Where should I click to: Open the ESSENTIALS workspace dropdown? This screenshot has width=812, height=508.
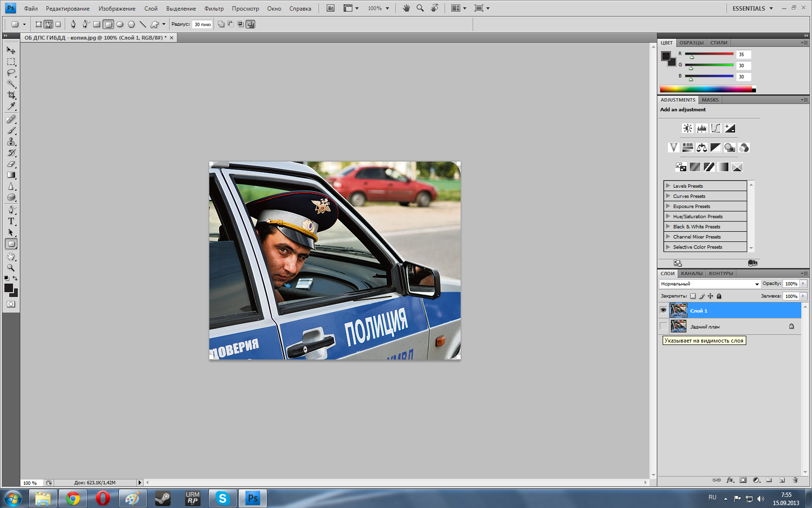(x=753, y=8)
